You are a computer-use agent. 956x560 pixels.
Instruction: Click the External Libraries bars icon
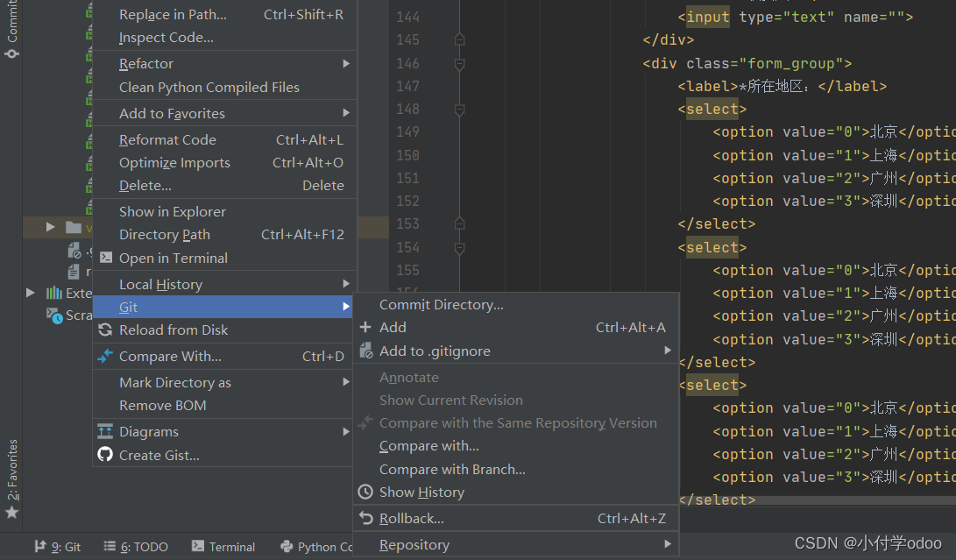tap(54, 293)
